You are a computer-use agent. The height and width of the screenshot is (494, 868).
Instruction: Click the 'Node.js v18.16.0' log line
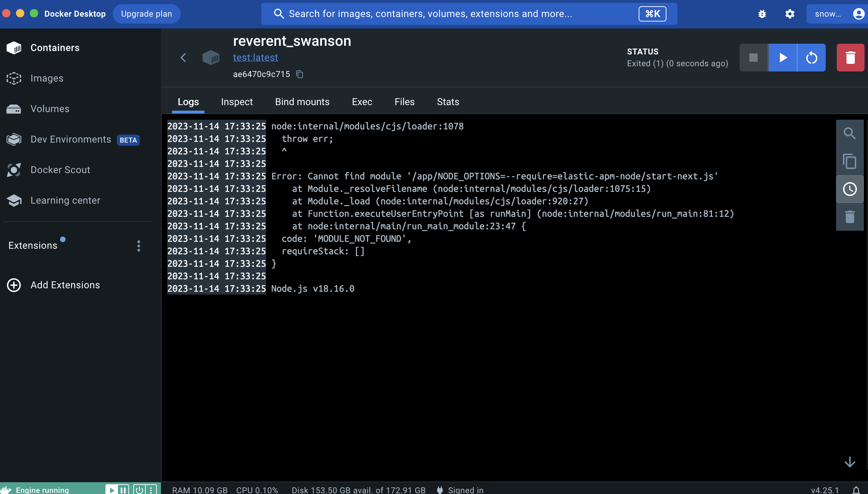313,289
